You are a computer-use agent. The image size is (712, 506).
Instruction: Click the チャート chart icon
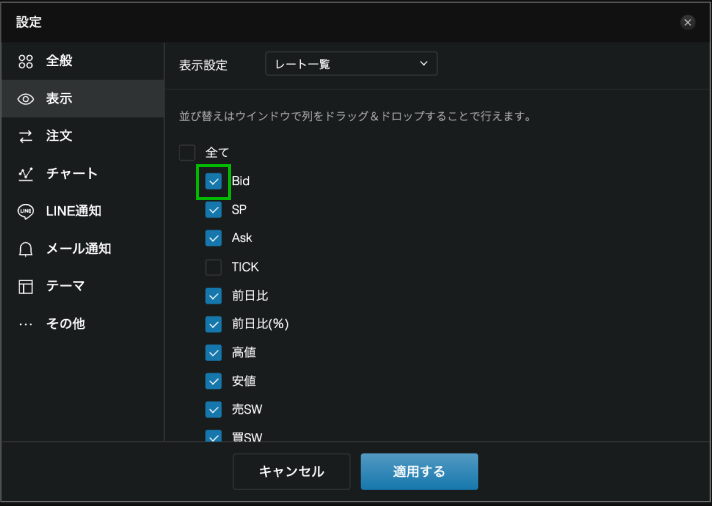click(26, 174)
